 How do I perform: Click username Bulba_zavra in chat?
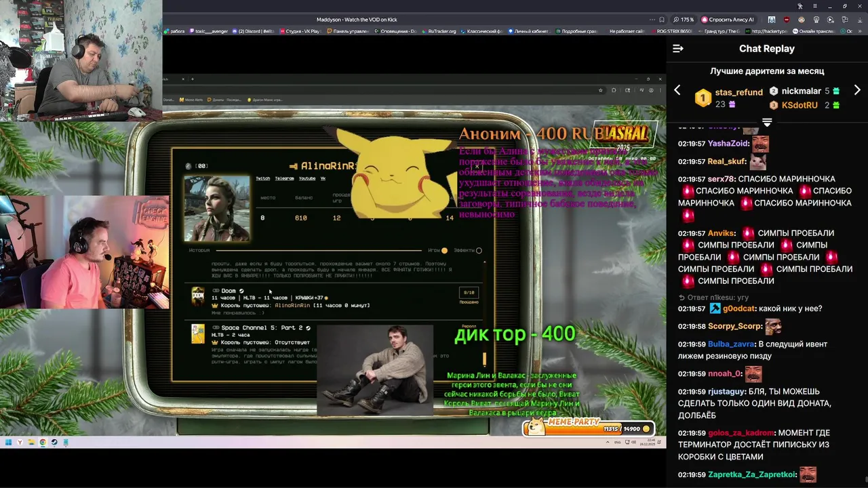coord(732,344)
